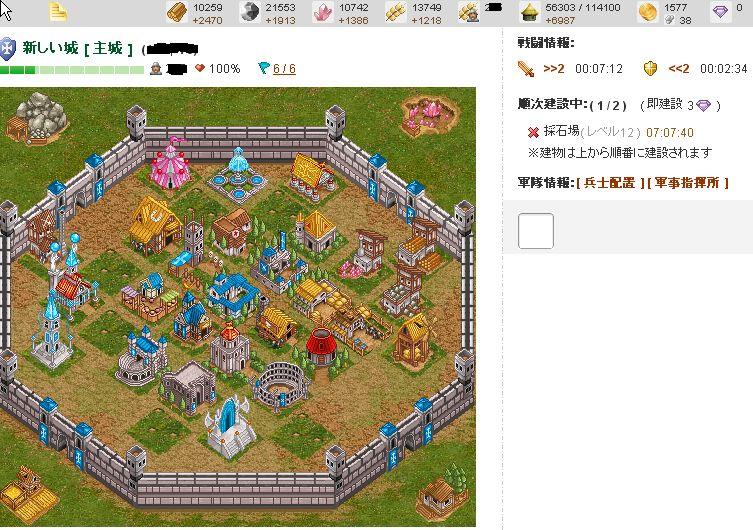Viewport: 753px width, 530px height.
Task: Click the outgoing attacks sword icon
Action: 526,69
